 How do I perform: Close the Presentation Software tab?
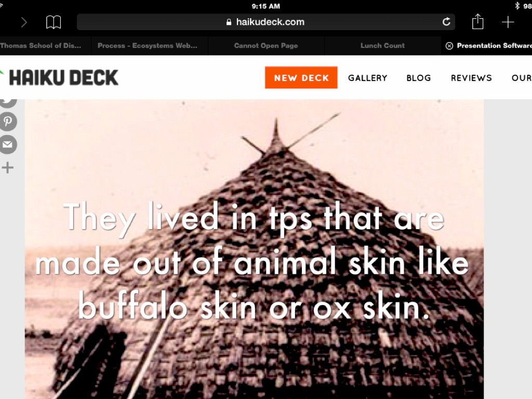(x=449, y=46)
